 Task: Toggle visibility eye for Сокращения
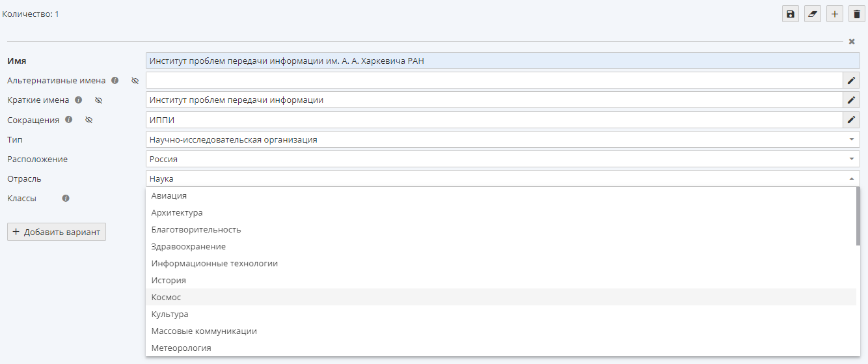point(89,120)
